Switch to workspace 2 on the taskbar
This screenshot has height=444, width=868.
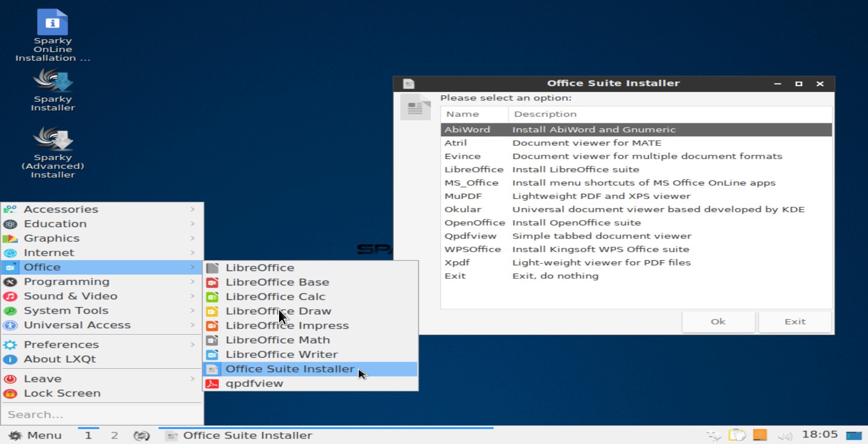[x=114, y=435]
